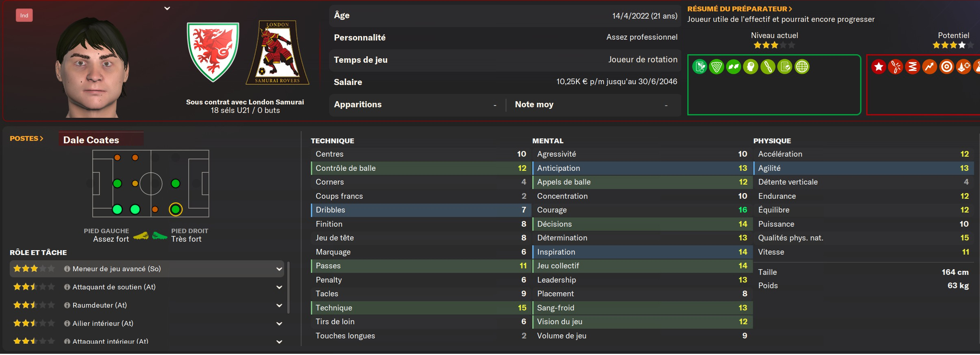Click the green globe strength icon
The width and height of the screenshot is (980, 355).
pos(801,67)
